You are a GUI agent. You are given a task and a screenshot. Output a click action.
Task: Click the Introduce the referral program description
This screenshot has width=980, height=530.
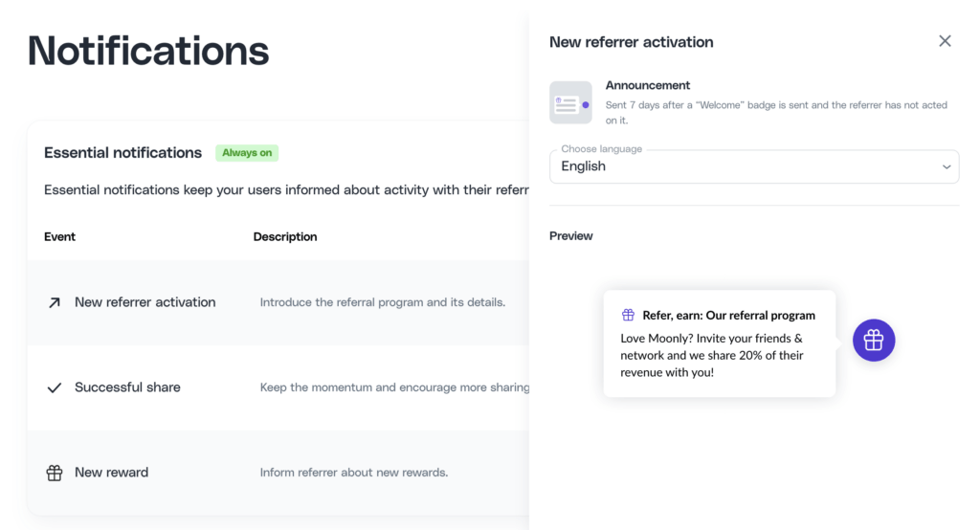(x=383, y=302)
